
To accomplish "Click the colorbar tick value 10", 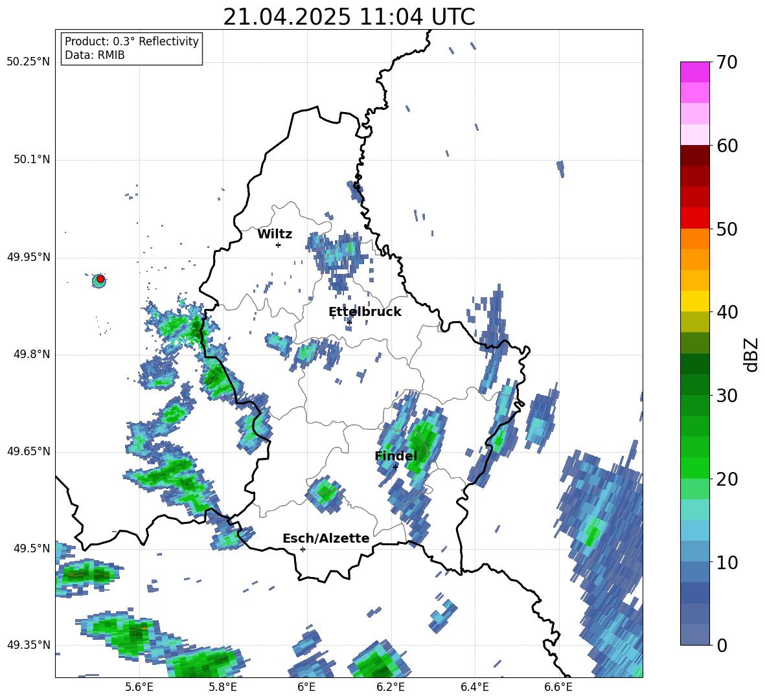I will coord(727,562).
